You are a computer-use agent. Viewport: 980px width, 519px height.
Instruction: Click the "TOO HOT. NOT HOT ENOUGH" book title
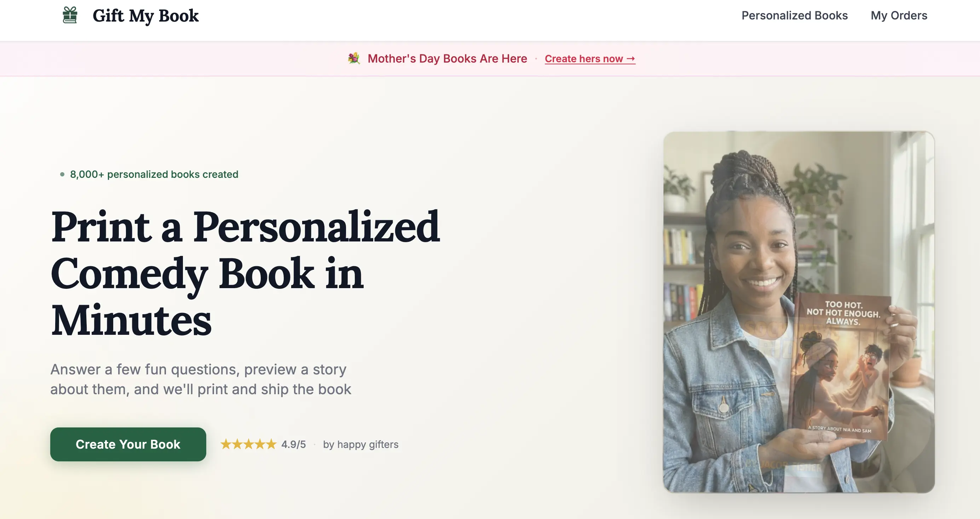pyautogui.click(x=843, y=313)
